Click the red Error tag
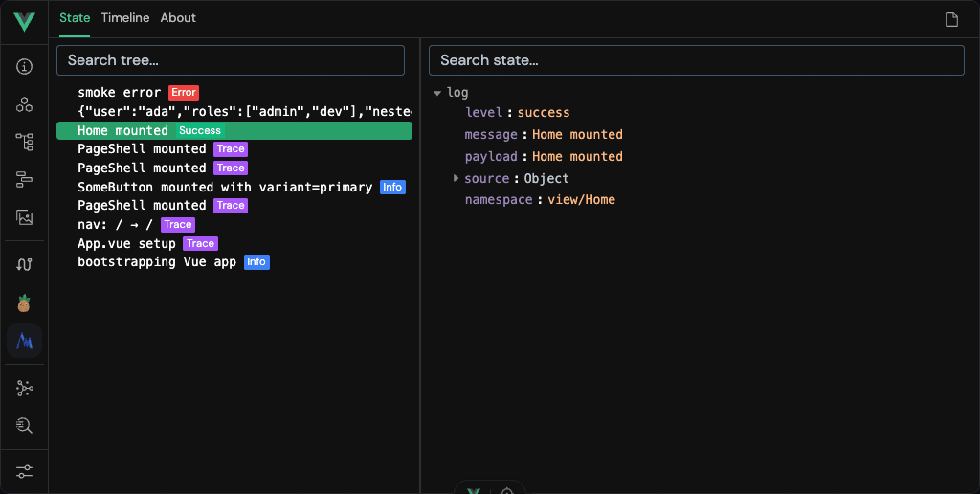The image size is (980, 494). click(184, 93)
